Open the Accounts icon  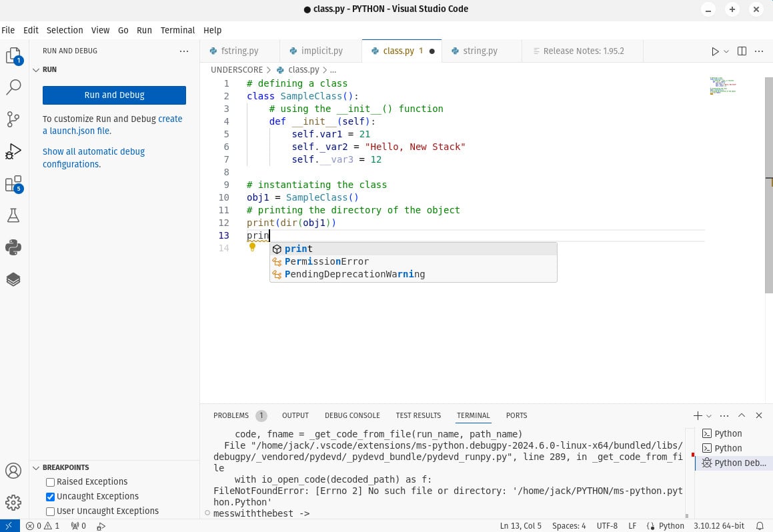click(14, 471)
